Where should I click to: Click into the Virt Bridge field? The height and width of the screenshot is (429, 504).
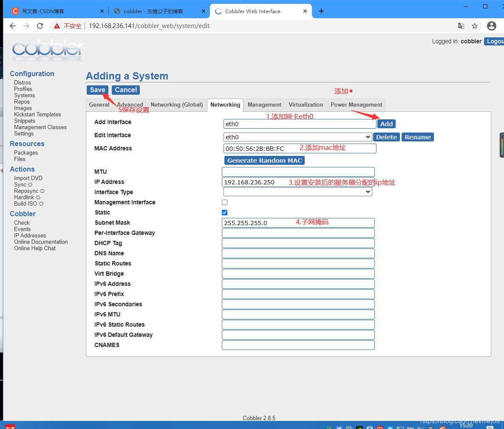[298, 274]
